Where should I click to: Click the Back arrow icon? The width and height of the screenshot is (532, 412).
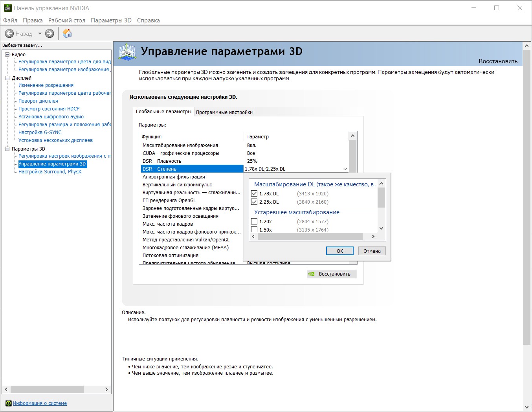pyautogui.click(x=9, y=34)
